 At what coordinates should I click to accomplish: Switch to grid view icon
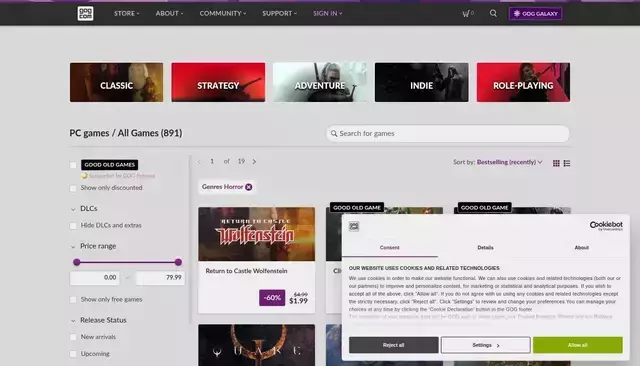[556, 163]
